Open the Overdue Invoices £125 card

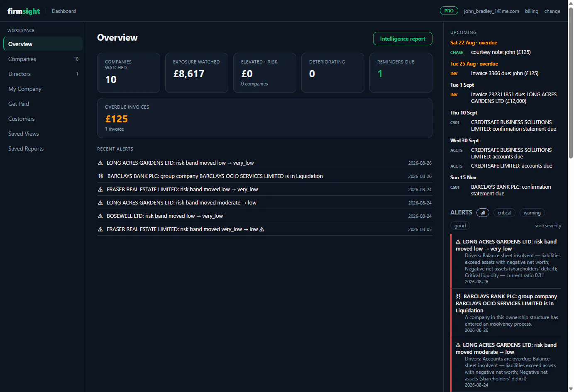point(265,118)
